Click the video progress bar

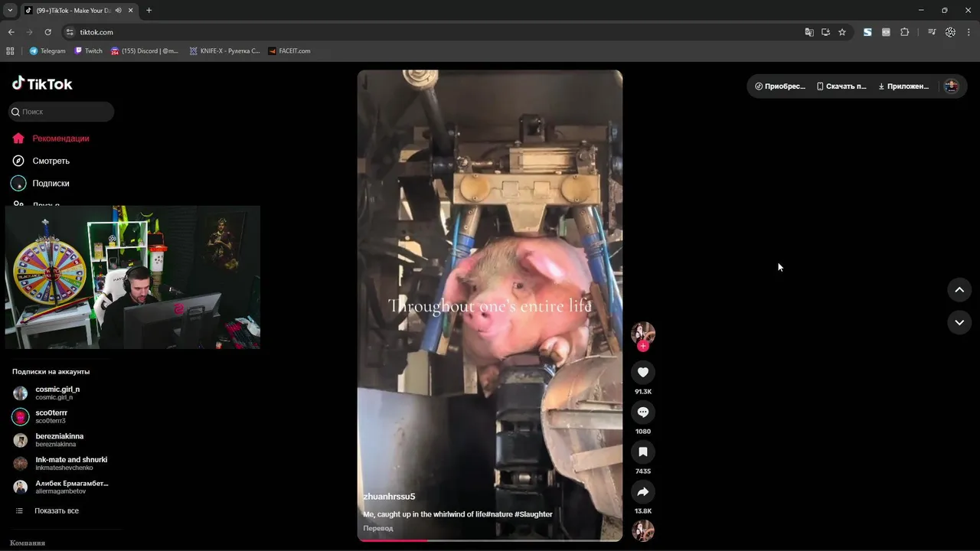click(490, 540)
